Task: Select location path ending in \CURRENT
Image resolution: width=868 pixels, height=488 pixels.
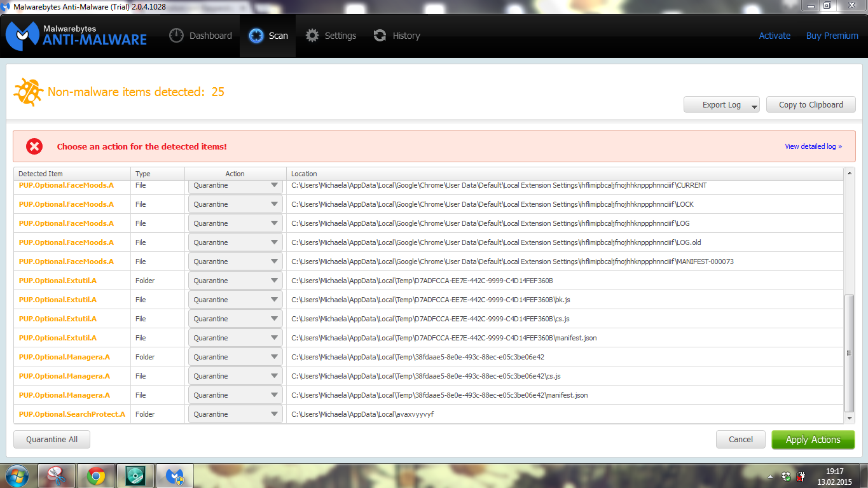Action: point(499,185)
